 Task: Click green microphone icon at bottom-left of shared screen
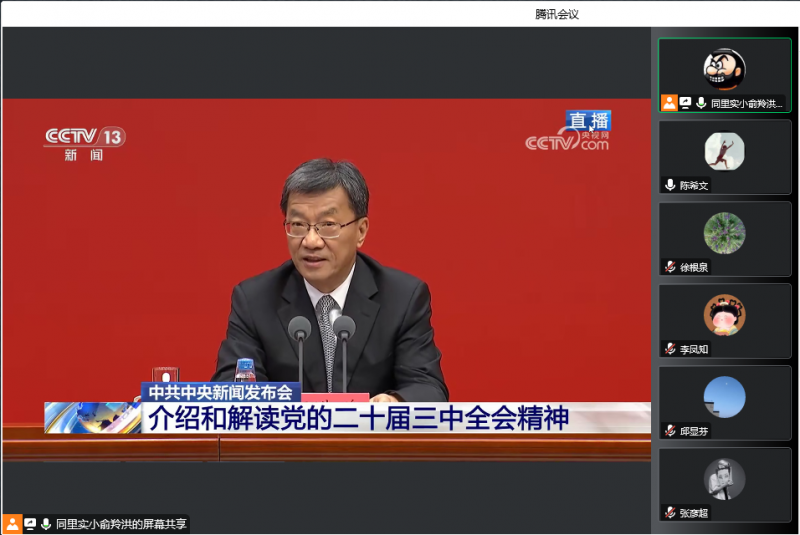pos(46,524)
